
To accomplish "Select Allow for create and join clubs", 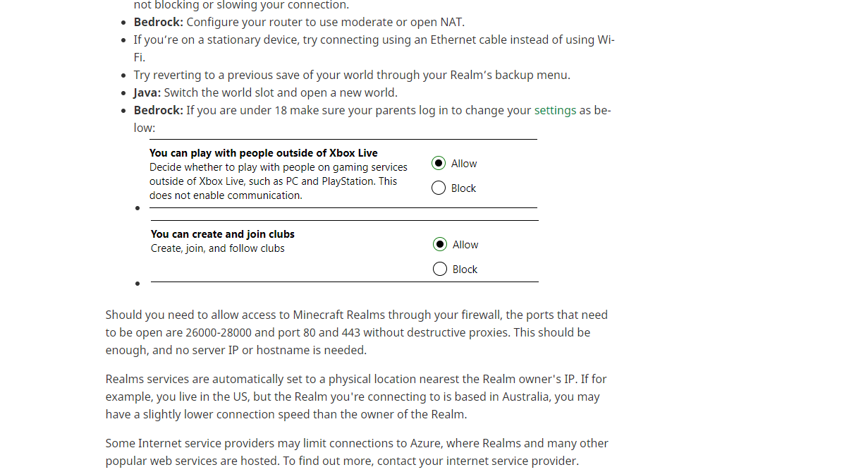I will click(x=440, y=244).
